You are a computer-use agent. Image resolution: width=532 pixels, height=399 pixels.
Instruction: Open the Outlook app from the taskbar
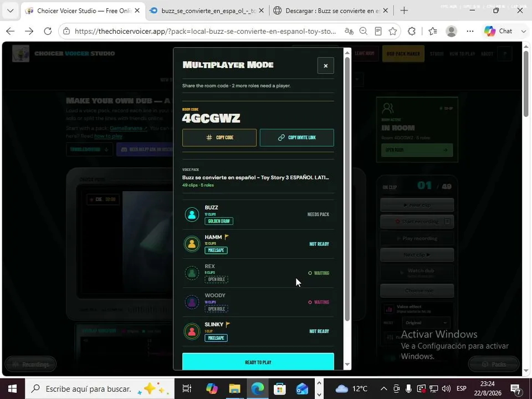point(302,389)
